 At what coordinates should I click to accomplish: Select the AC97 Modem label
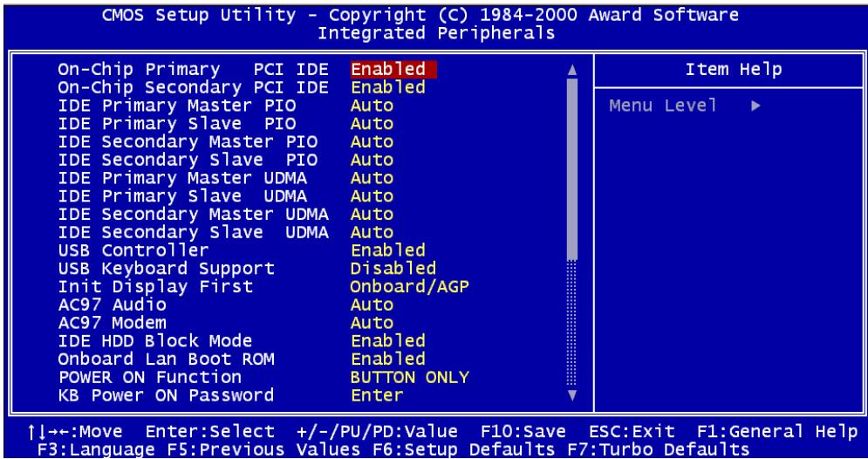point(112,323)
